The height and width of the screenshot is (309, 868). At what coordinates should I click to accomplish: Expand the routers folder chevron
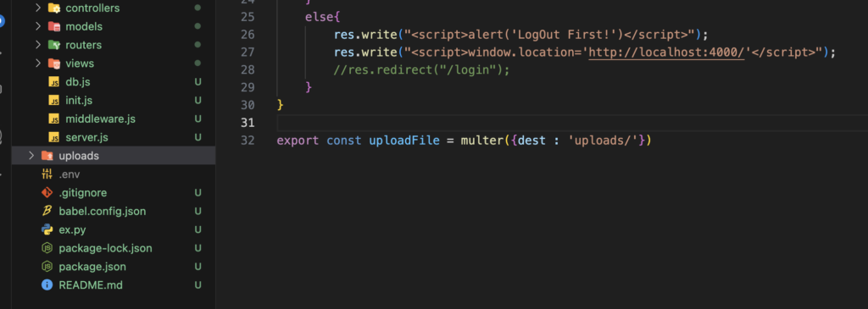37,45
